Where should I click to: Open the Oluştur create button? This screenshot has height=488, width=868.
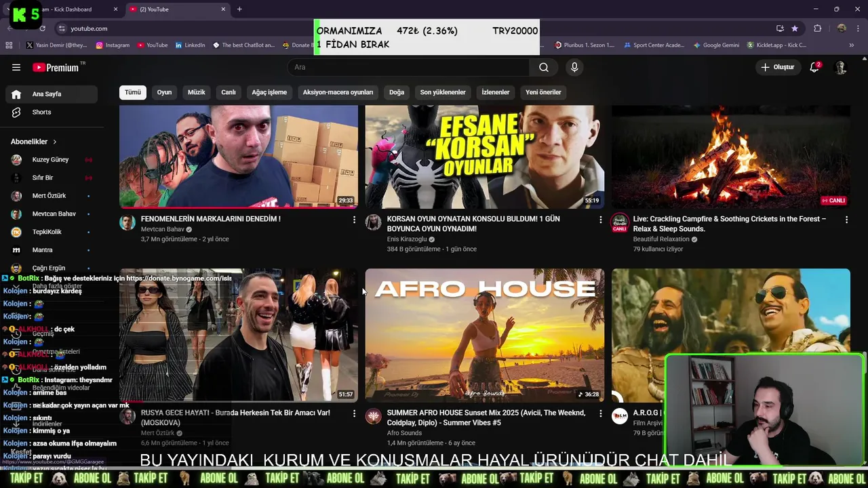pos(777,67)
